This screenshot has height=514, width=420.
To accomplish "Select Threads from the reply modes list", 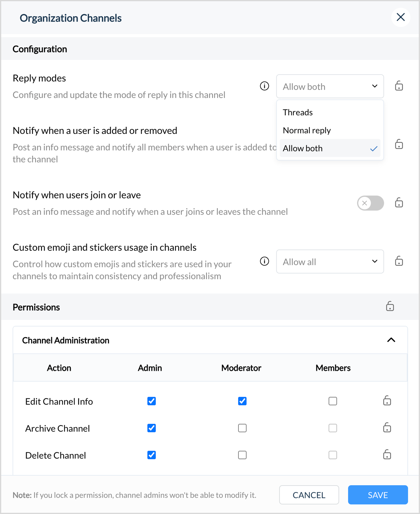I will coord(298,112).
